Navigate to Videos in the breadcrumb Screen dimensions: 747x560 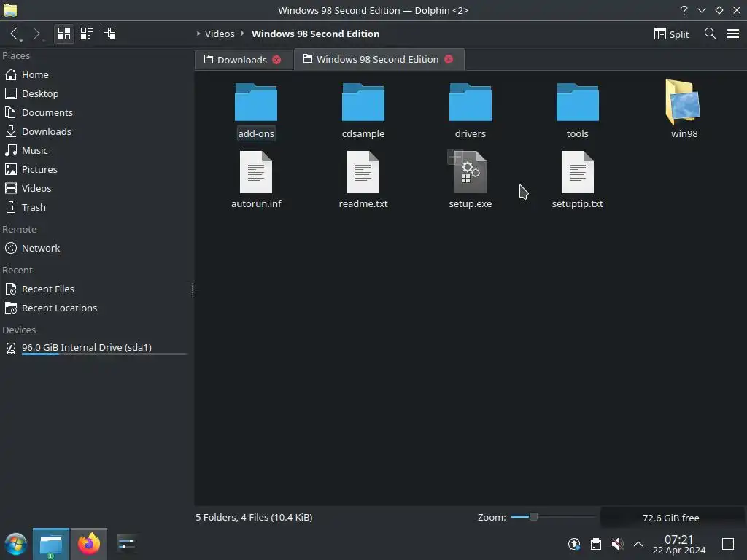pyautogui.click(x=220, y=34)
